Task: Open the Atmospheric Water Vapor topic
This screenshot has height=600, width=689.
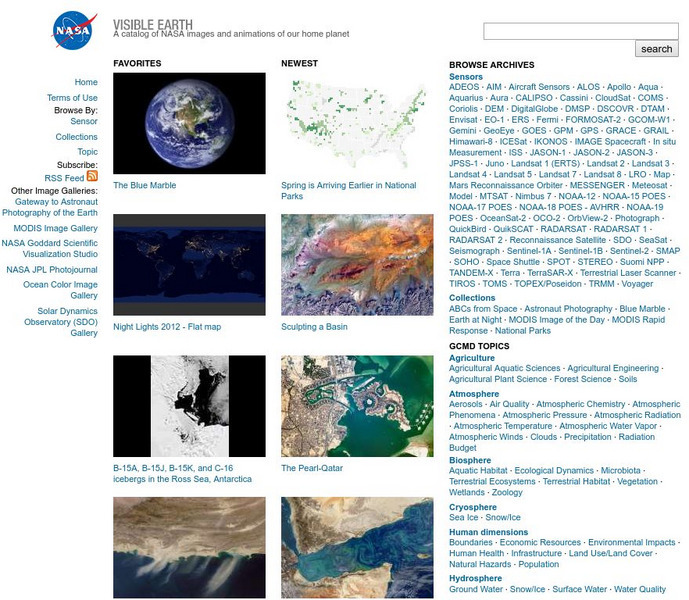Action: click(x=608, y=426)
